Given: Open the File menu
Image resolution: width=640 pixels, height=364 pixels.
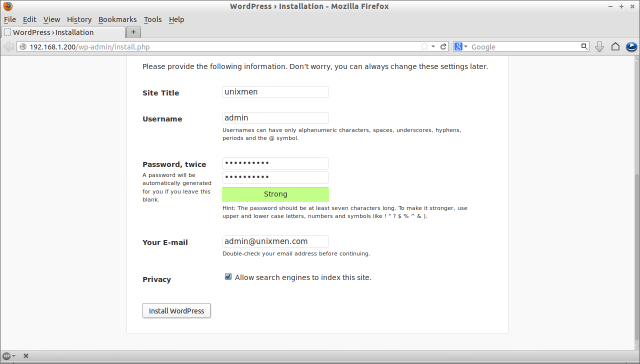Looking at the screenshot, I should (10, 19).
